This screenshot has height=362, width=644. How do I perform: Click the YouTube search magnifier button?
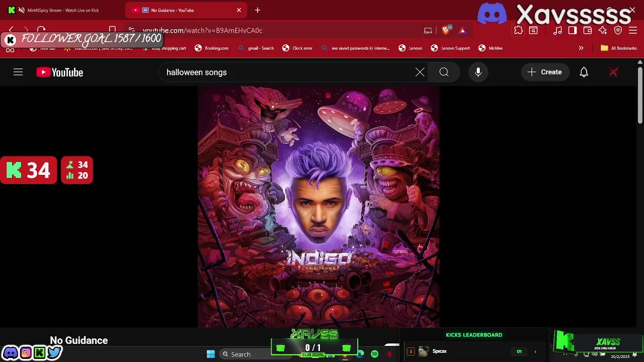444,72
